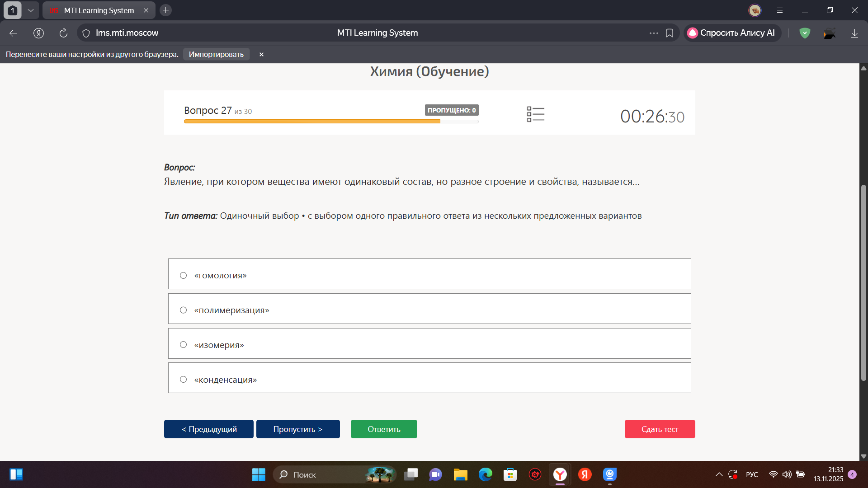Reload the page with refresh icon
868x488 pixels.
(x=63, y=33)
